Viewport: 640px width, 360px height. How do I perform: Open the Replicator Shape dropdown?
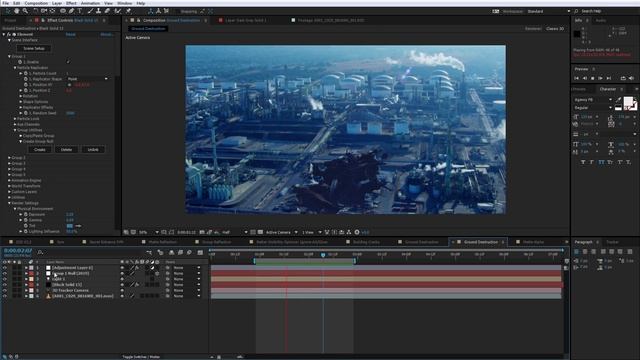coord(88,79)
